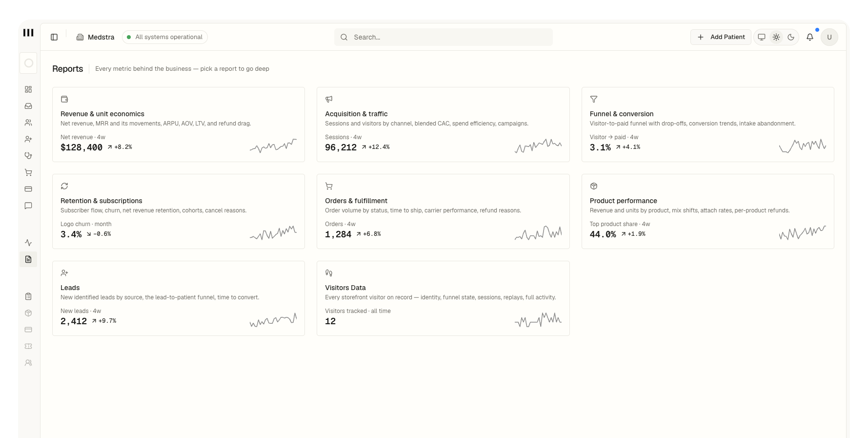Open the ticket icon in the sidebar

click(x=28, y=346)
